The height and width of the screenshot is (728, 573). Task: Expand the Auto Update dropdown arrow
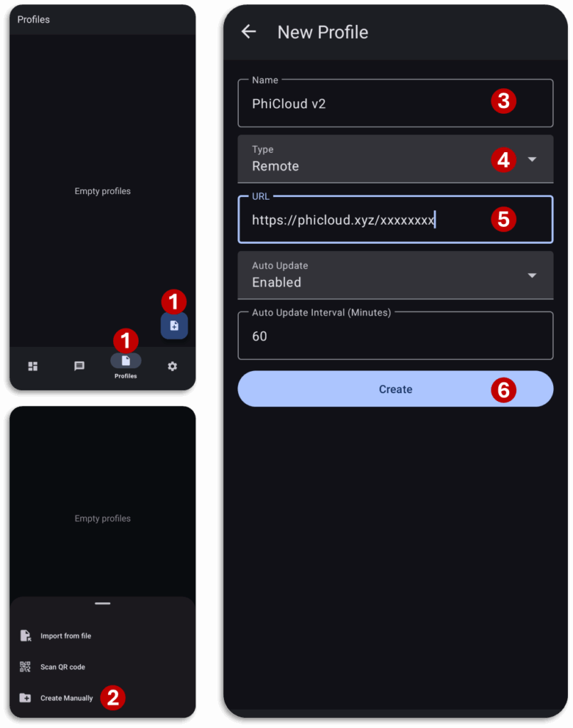532,275
